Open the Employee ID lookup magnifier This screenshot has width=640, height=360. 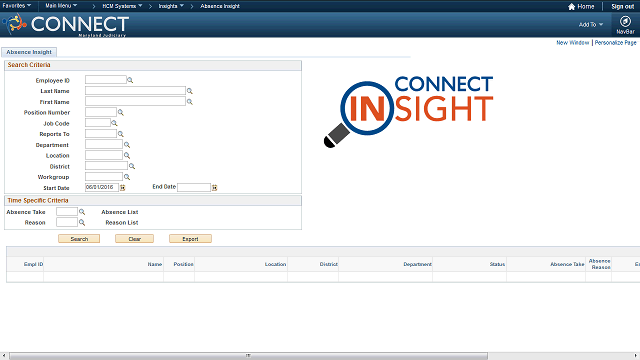[x=130, y=80]
